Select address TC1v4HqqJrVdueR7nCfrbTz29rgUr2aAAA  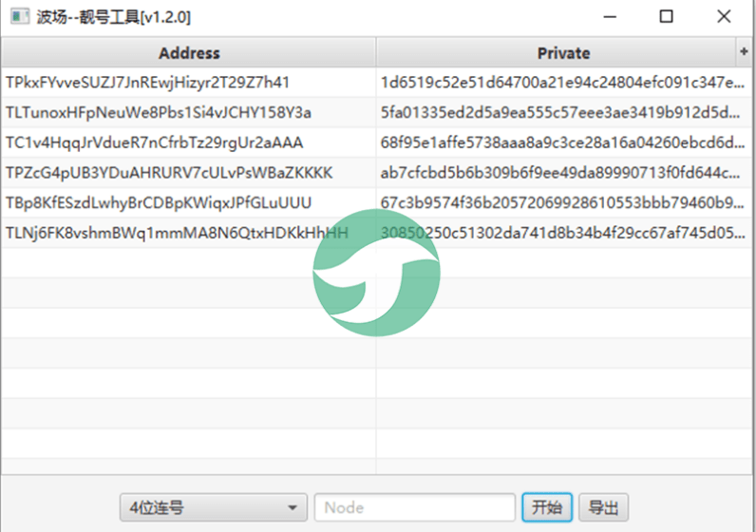click(154, 142)
